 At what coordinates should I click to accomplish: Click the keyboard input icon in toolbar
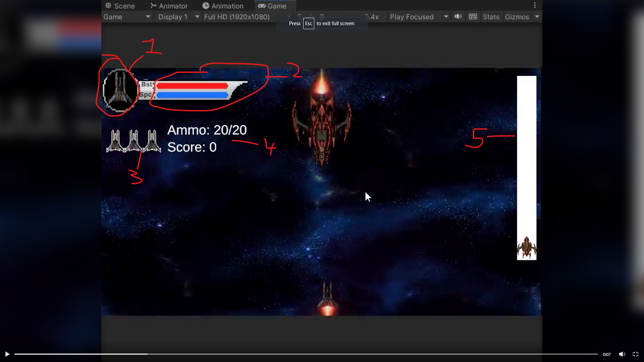point(473,16)
